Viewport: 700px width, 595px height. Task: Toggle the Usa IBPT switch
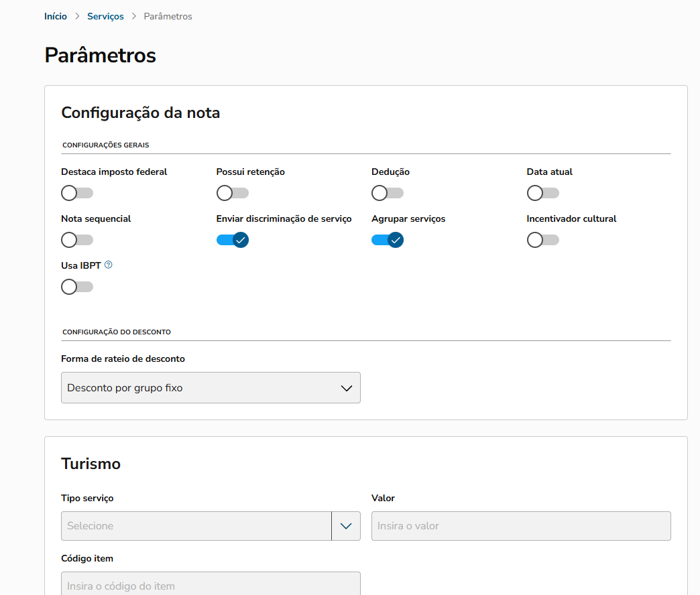tap(76, 287)
